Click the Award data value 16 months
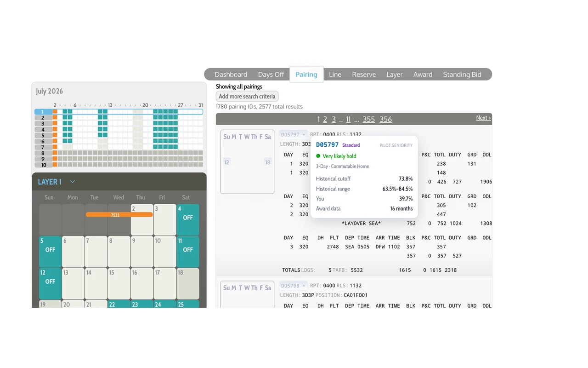Viewport: 588px width, 368px height. 401,208
